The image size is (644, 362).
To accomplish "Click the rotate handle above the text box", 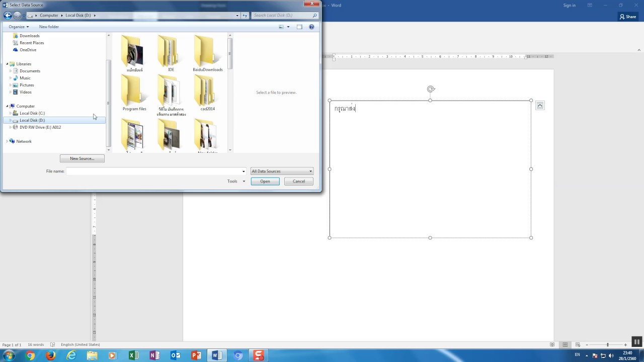I will coord(431,89).
